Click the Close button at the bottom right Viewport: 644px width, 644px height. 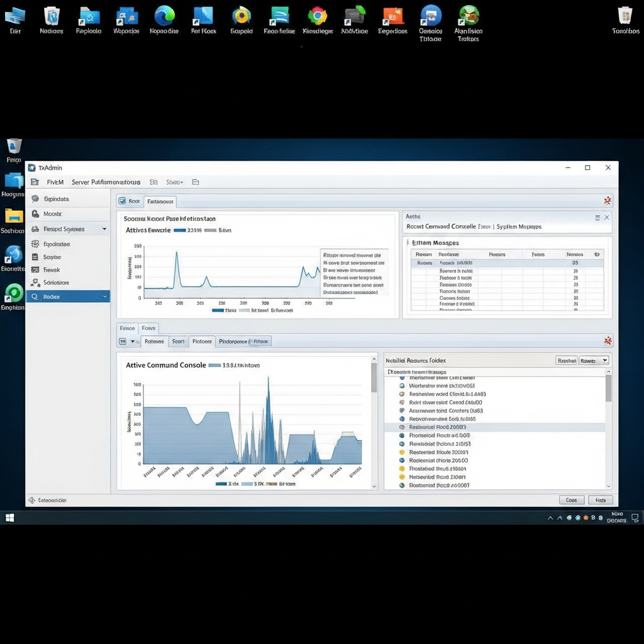click(x=571, y=500)
